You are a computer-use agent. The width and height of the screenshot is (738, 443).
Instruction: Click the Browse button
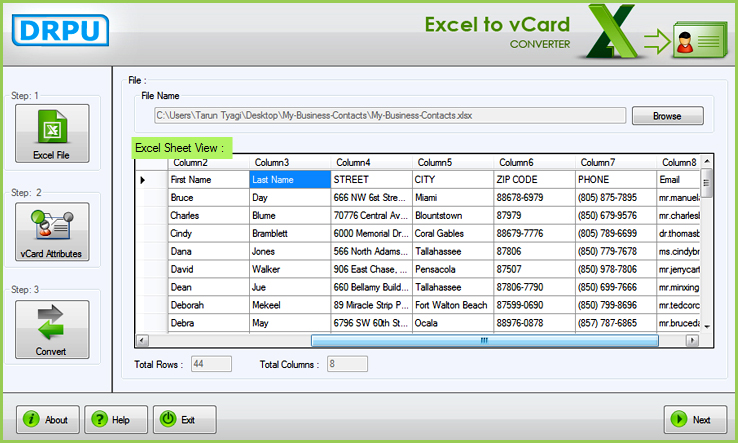(x=667, y=116)
